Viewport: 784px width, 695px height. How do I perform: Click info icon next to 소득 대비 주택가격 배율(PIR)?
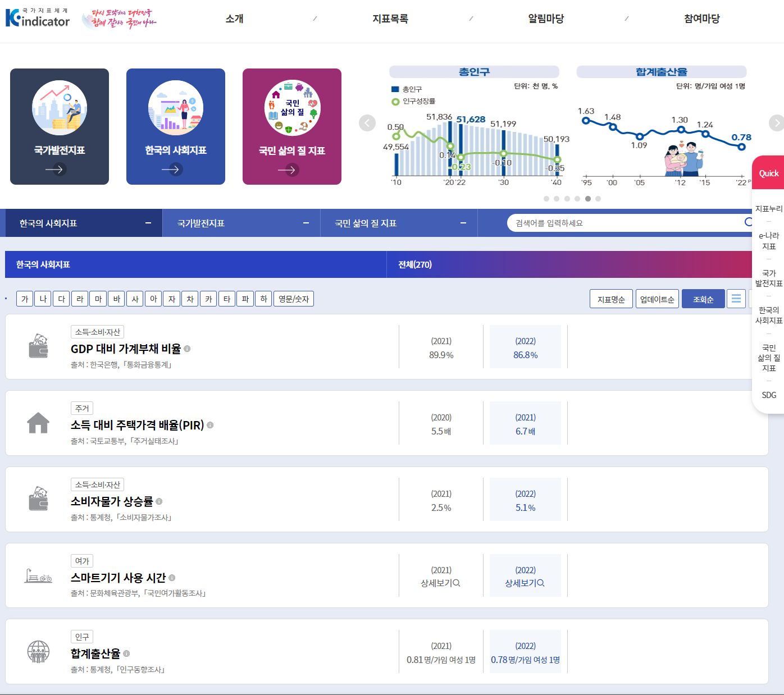[210, 425]
